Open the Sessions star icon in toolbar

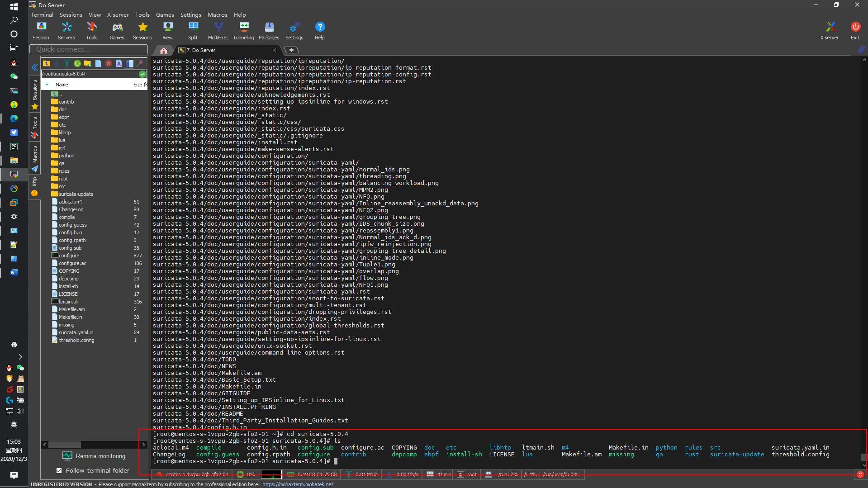click(142, 31)
